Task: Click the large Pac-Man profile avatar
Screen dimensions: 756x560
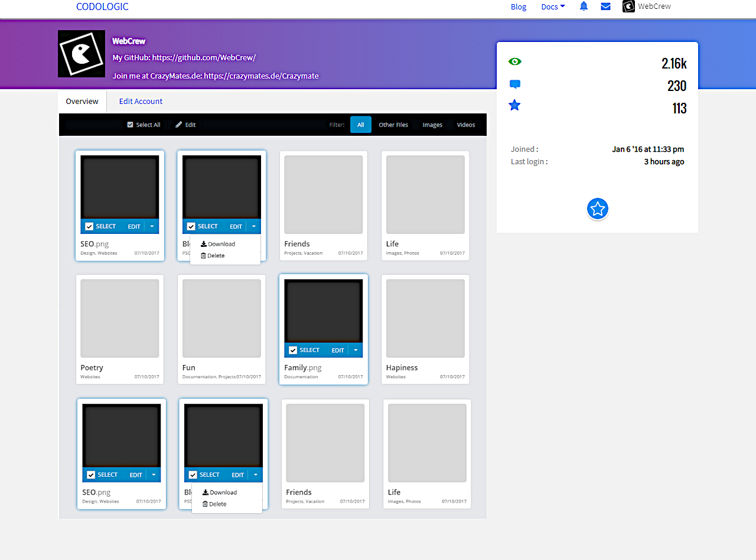Action: 82,54
